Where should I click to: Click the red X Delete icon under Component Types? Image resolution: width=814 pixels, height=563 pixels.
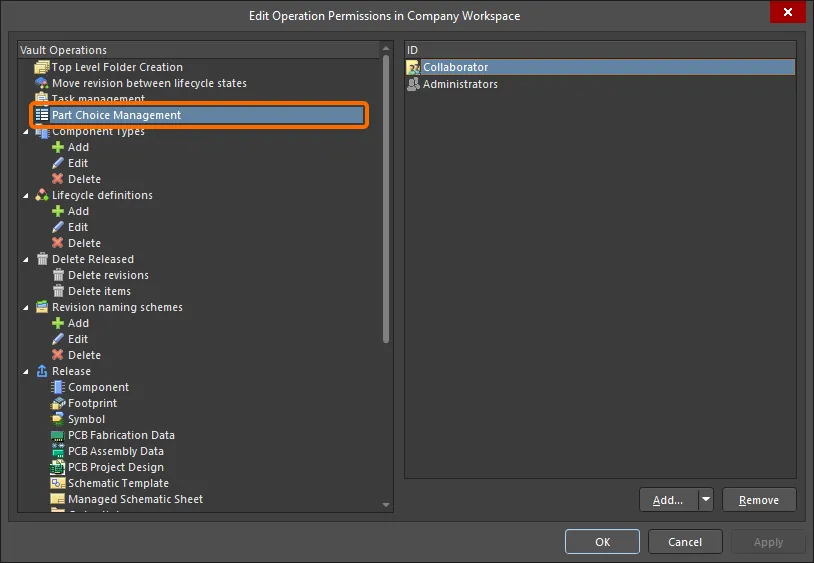58,179
